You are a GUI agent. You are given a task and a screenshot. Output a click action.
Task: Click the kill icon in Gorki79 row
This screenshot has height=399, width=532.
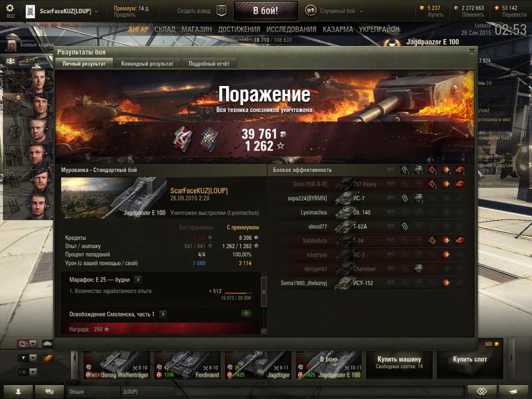(x=460, y=184)
